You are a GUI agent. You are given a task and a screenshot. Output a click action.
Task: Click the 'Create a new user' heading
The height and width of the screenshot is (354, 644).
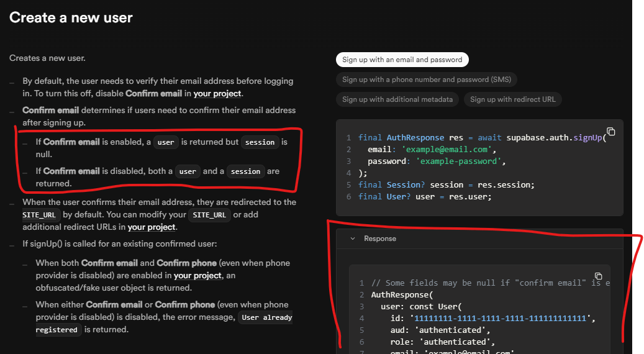click(x=71, y=17)
